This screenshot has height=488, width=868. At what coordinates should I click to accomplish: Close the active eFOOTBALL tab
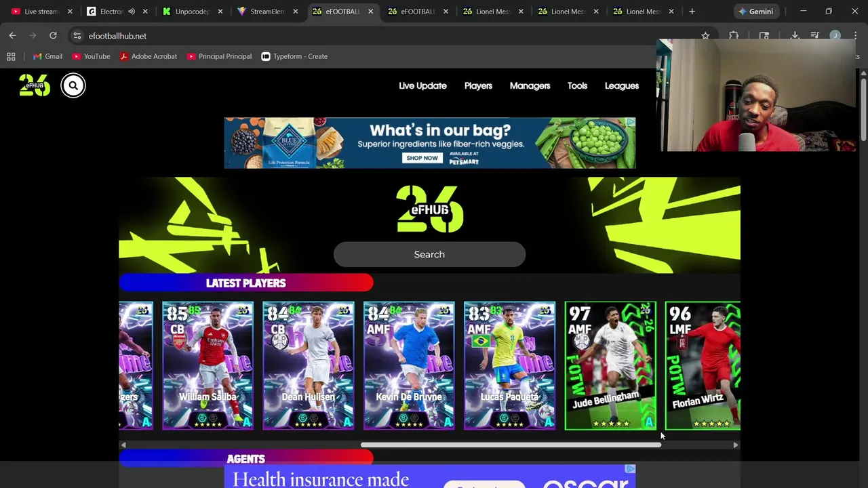370,12
